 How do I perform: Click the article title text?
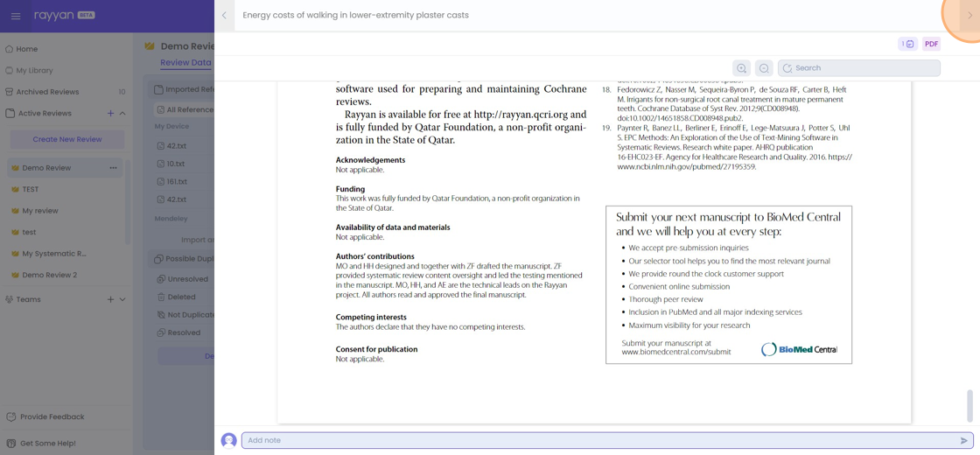coord(355,15)
